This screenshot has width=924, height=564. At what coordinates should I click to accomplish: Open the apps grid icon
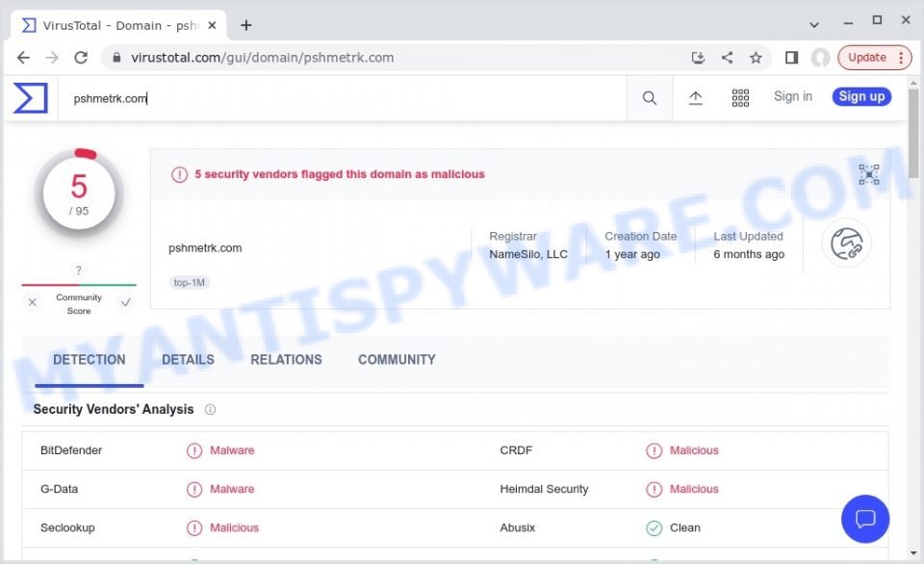tap(740, 98)
